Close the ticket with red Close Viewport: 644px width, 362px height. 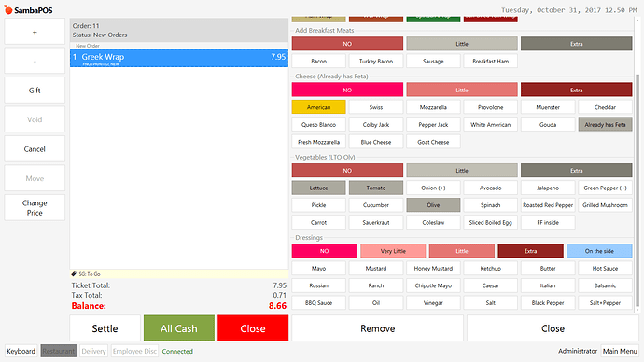point(253,328)
